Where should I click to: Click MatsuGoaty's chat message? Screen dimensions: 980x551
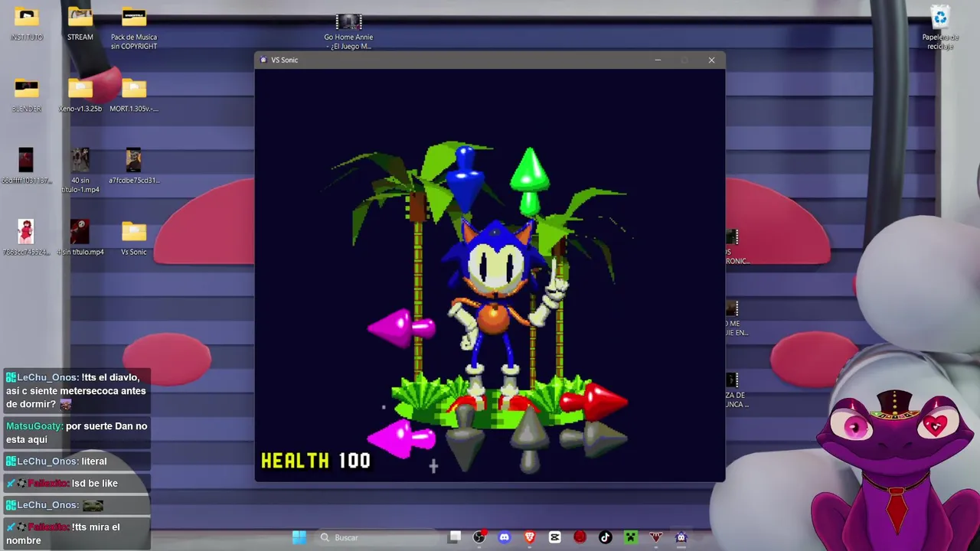click(x=77, y=432)
